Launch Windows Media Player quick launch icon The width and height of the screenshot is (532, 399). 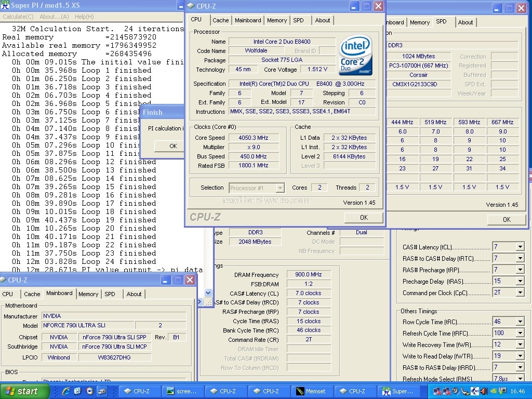(x=89, y=391)
